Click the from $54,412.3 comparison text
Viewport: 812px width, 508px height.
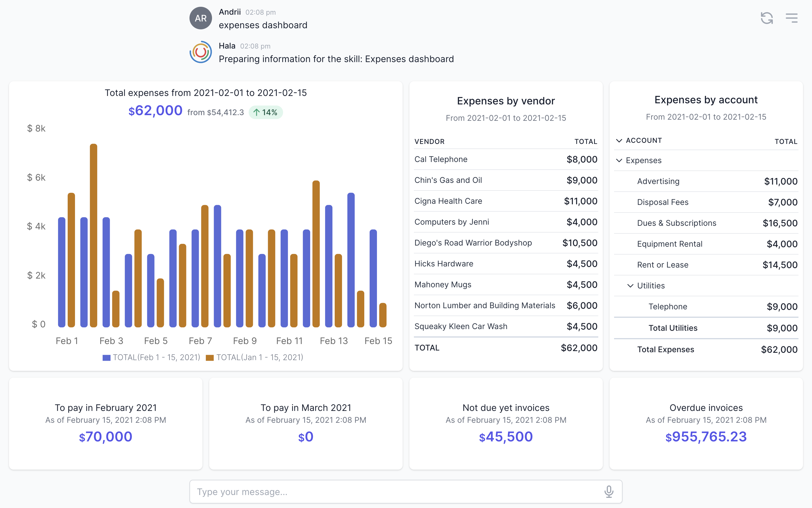point(215,112)
